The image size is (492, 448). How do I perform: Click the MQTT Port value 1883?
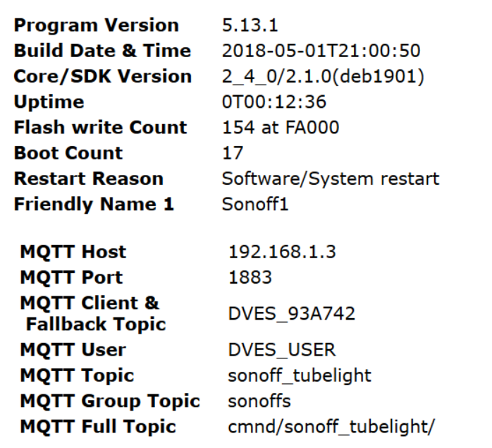pos(250,277)
